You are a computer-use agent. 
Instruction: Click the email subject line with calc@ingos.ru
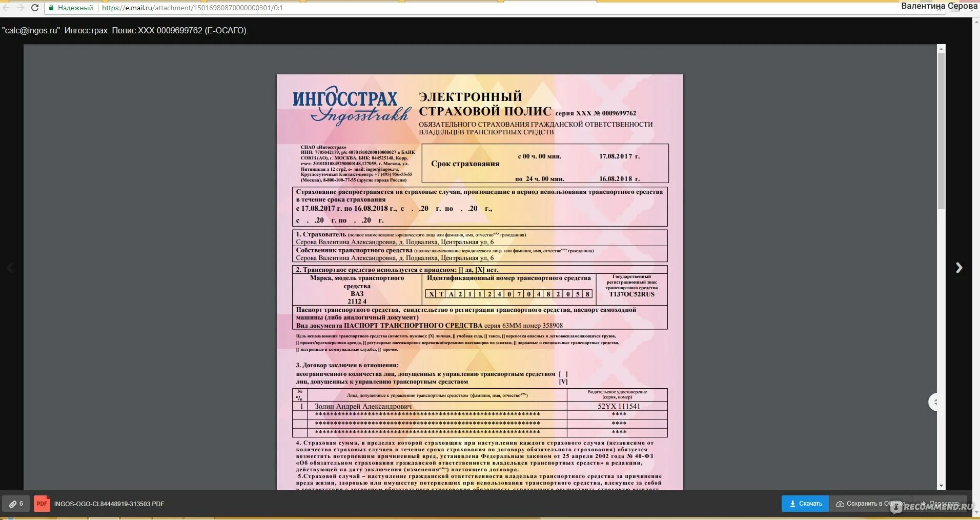[125, 30]
